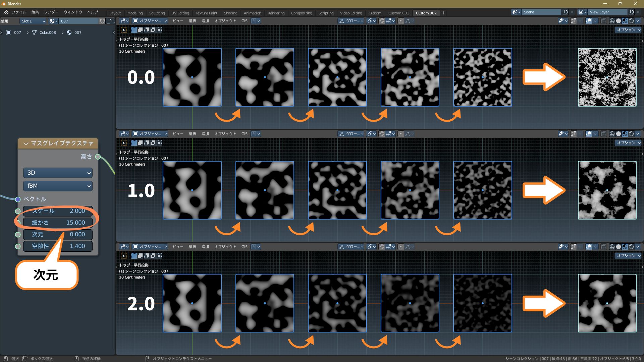The image size is (644, 362).
Task: Toggle proportional editing in top 3D viewport
Action: coord(400,21)
